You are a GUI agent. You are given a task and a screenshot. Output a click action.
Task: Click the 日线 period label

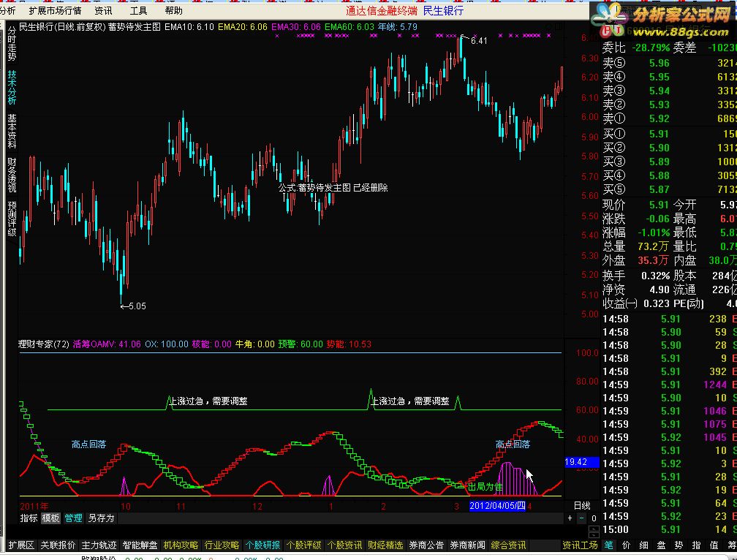582,505
